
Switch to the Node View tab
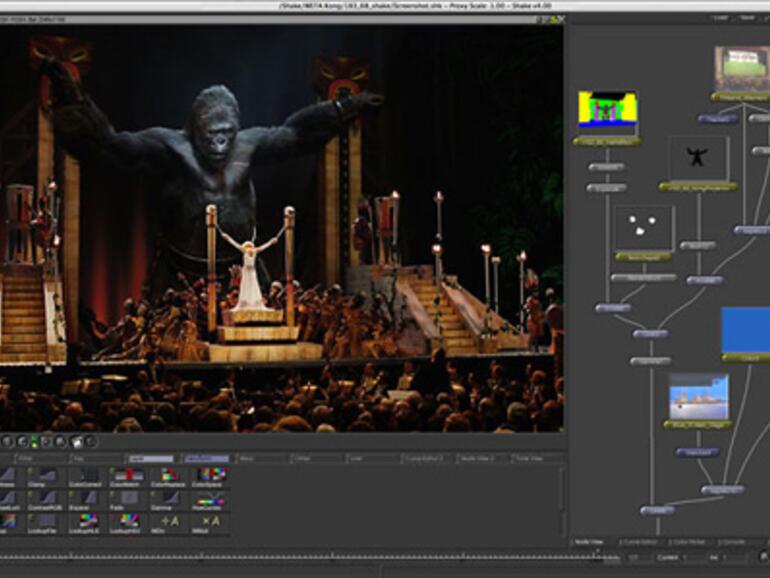click(x=589, y=542)
